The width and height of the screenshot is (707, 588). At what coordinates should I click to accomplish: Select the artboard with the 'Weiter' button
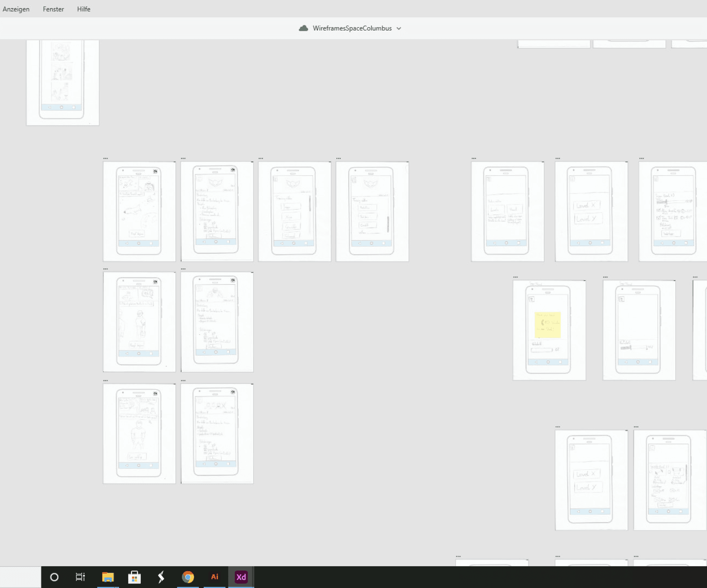[x=673, y=211]
